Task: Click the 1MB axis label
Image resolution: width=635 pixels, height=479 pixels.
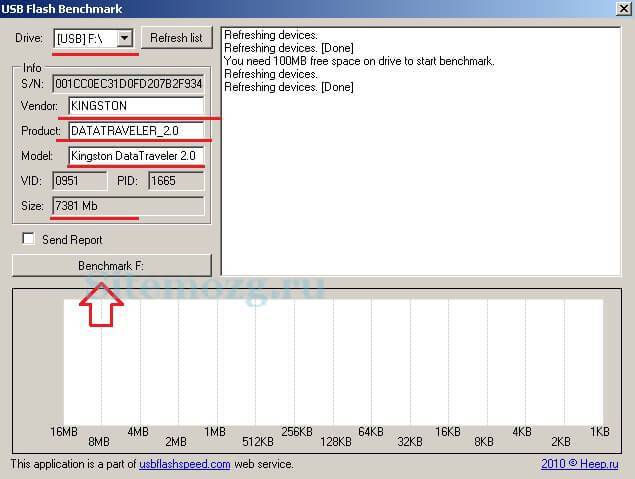Action: pyautogui.click(x=215, y=432)
